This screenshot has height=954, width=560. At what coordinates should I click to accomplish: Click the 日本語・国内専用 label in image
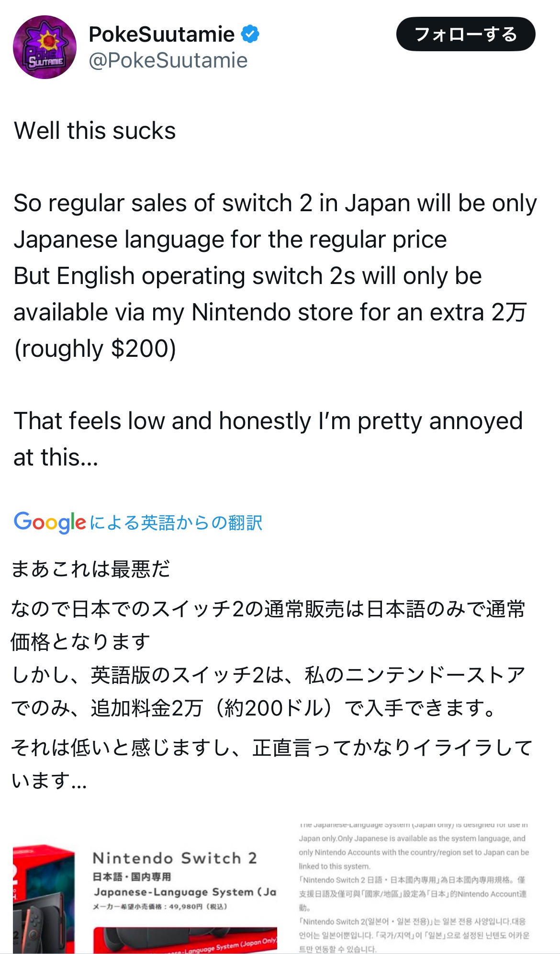[x=132, y=877]
